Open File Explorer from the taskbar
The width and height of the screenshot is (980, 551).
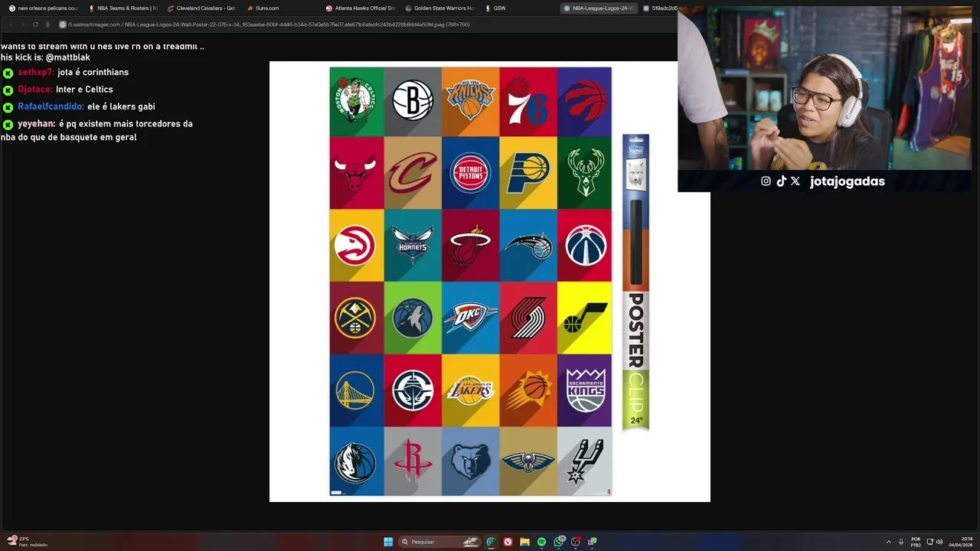[524, 542]
